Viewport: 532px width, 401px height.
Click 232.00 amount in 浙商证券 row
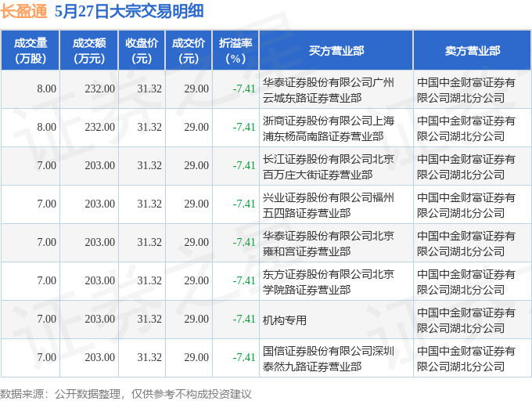(x=100, y=127)
